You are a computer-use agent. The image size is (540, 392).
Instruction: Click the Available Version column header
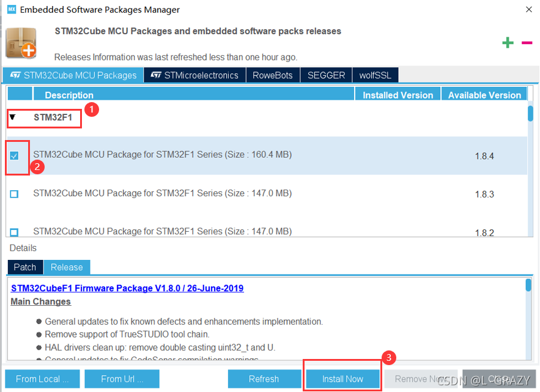484,95
